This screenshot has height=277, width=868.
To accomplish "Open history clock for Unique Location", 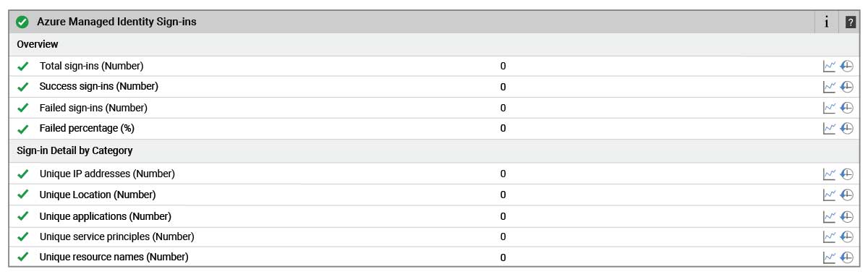I will pos(847,195).
